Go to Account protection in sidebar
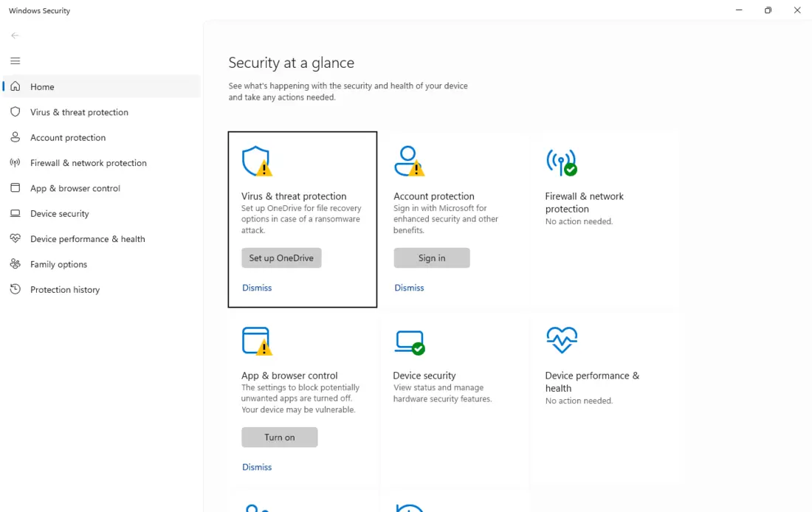This screenshot has width=812, height=512. [102, 137]
